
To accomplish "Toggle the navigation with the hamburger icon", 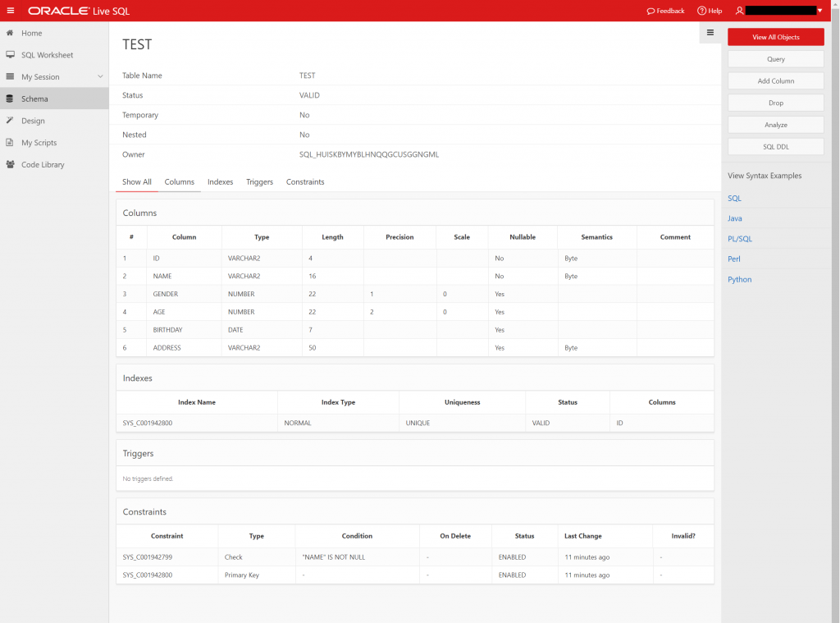I will point(11,11).
